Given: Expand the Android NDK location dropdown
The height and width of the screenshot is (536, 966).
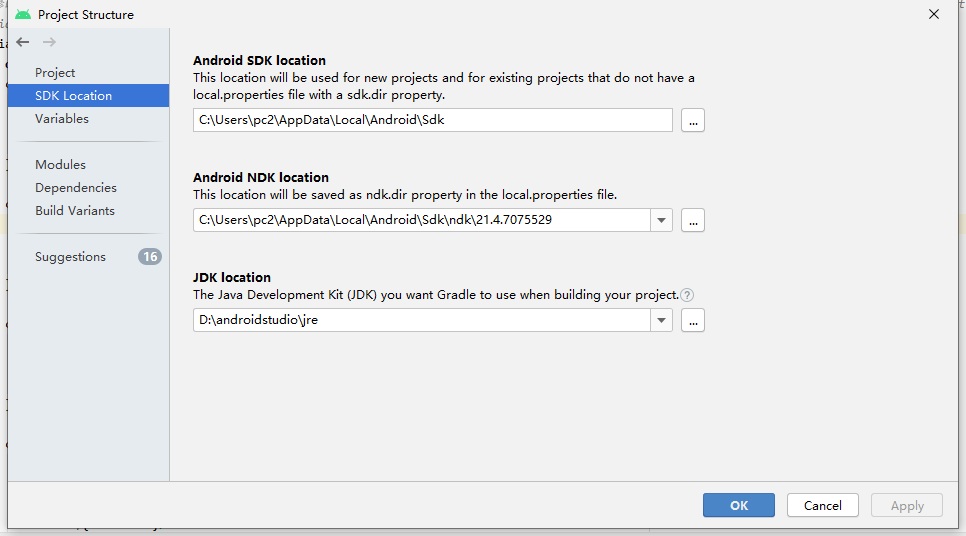Looking at the screenshot, I should tap(661, 220).
